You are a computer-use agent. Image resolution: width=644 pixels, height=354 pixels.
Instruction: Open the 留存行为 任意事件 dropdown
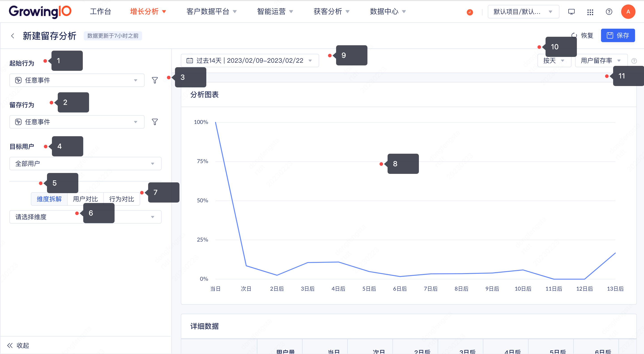pos(77,122)
